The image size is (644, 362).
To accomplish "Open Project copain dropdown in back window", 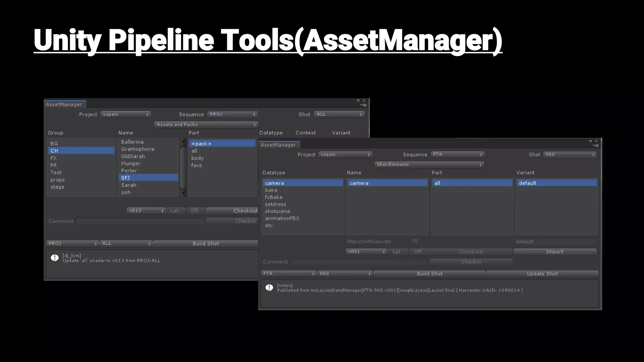I will [x=126, y=114].
